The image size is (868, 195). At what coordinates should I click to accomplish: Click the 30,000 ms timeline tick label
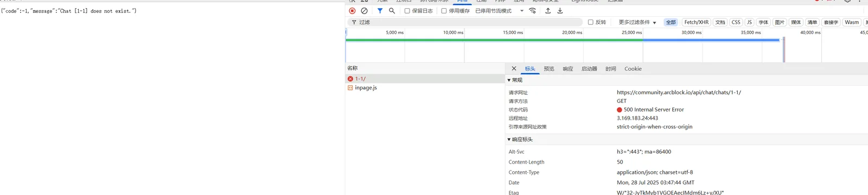692,32
